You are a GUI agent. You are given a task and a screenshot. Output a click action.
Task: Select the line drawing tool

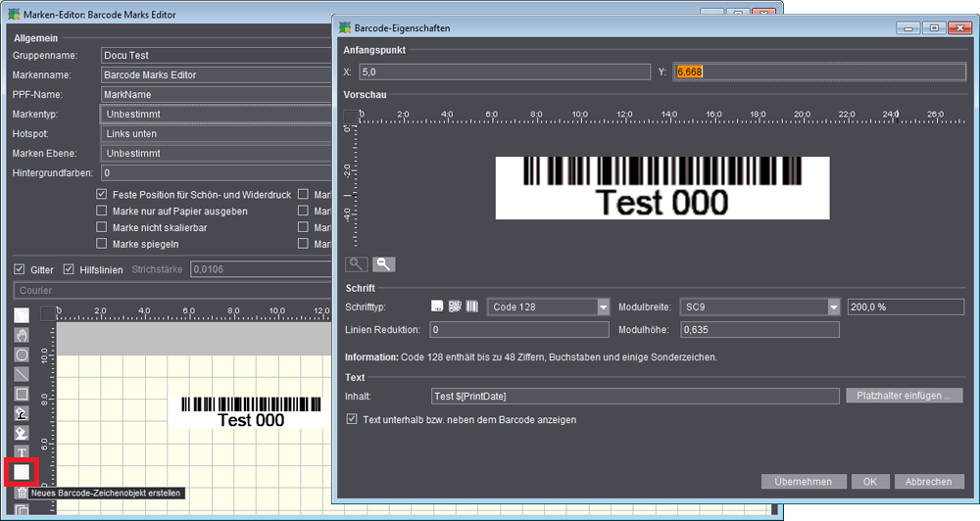22,374
